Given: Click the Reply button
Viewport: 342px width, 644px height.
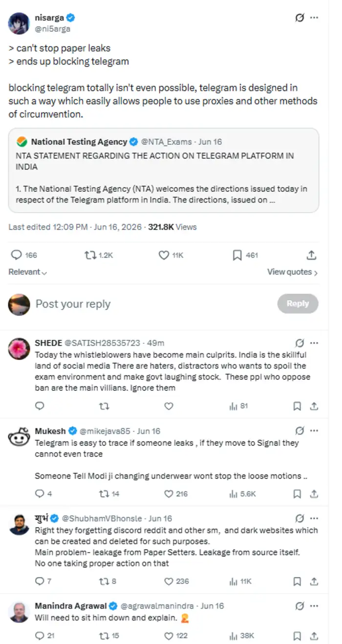Looking at the screenshot, I should (298, 304).
